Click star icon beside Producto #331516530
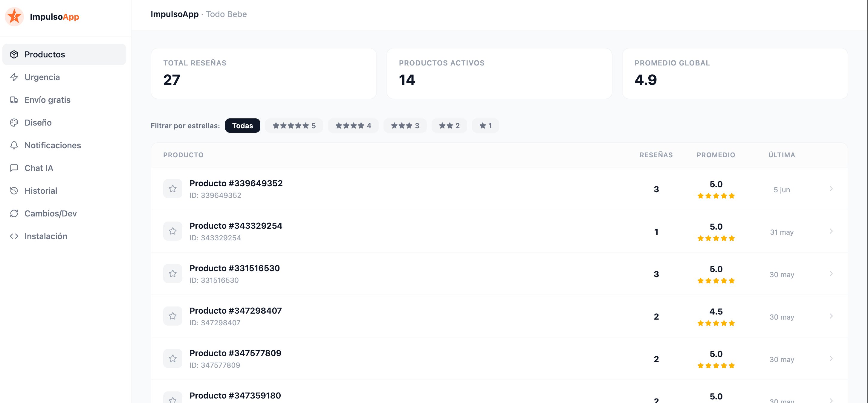 pos(172,274)
